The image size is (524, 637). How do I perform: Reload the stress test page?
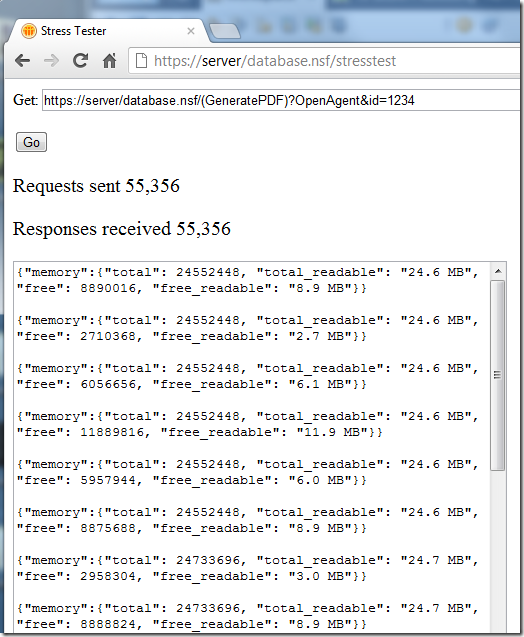coord(80,61)
